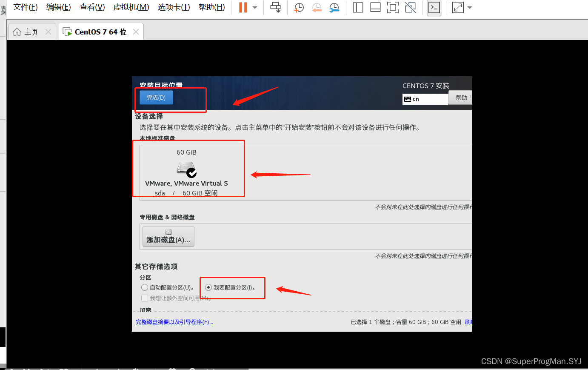Click the 帮助! button in the installer
This screenshot has height=370, width=588.
460,98
